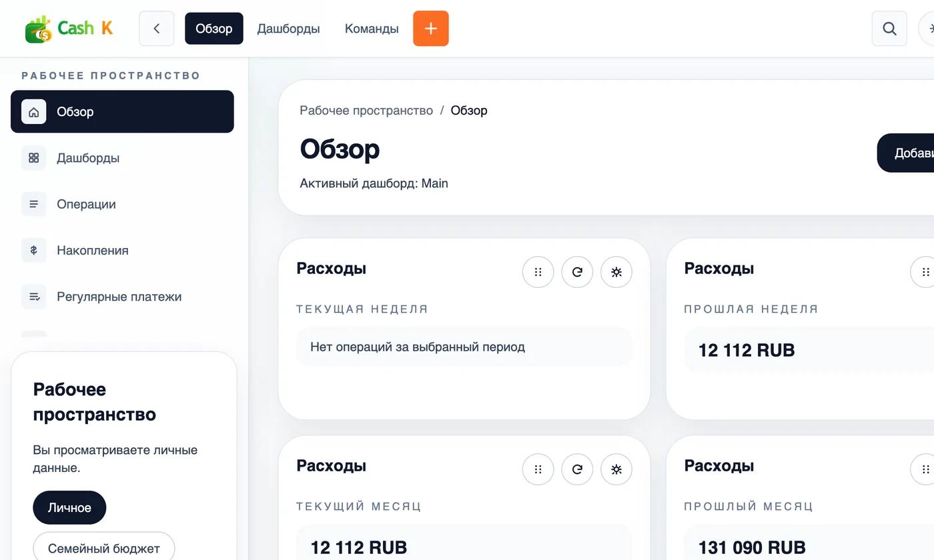Open settings of current month expenses widget
This screenshot has width=934, height=560.
tap(616, 469)
